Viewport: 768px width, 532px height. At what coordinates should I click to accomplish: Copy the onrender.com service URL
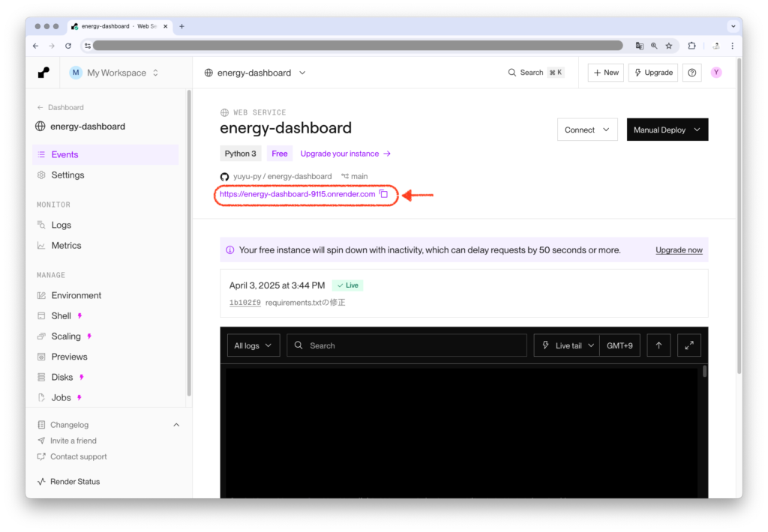point(383,194)
